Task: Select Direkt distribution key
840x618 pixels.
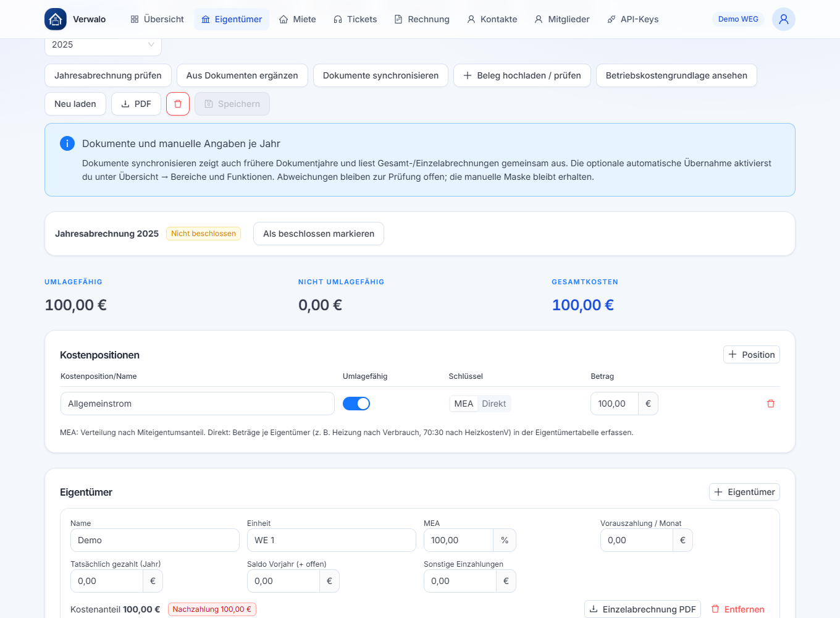Action: coord(494,404)
